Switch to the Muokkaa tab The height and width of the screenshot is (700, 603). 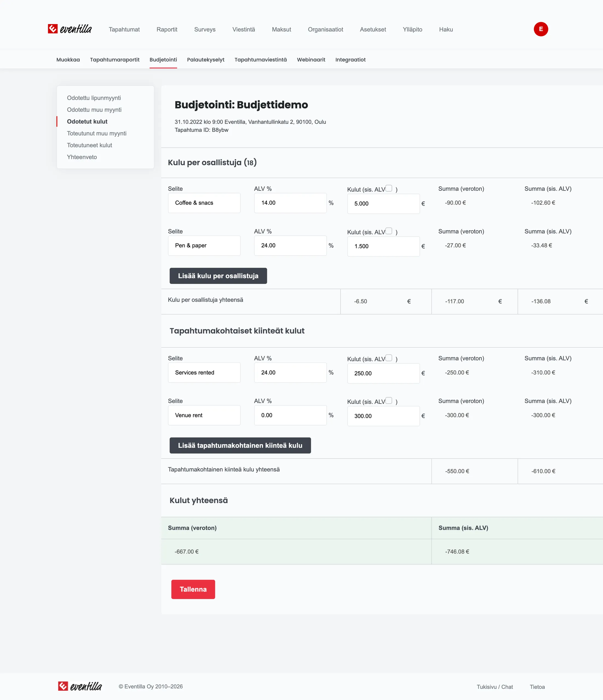pyautogui.click(x=68, y=60)
